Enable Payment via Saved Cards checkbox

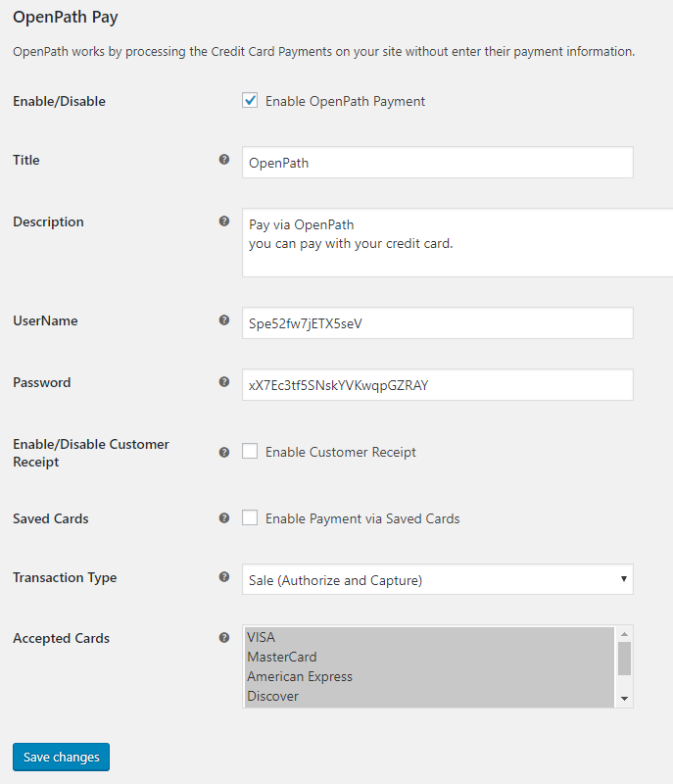(250, 517)
